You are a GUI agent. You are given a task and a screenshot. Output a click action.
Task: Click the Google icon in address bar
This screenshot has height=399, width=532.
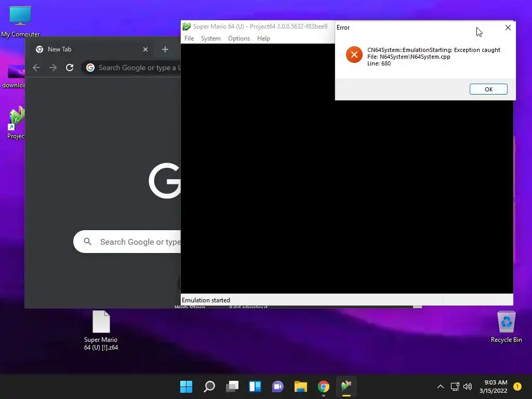tap(90, 68)
